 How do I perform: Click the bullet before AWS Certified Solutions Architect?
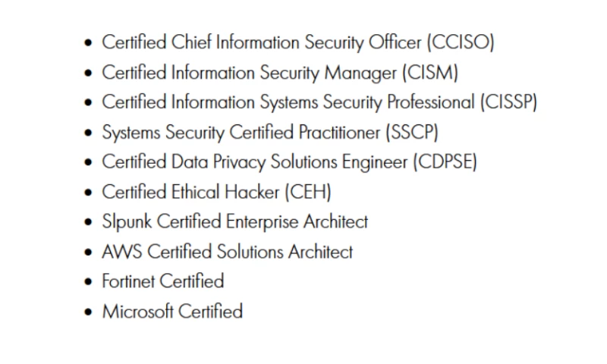tap(89, 252)
